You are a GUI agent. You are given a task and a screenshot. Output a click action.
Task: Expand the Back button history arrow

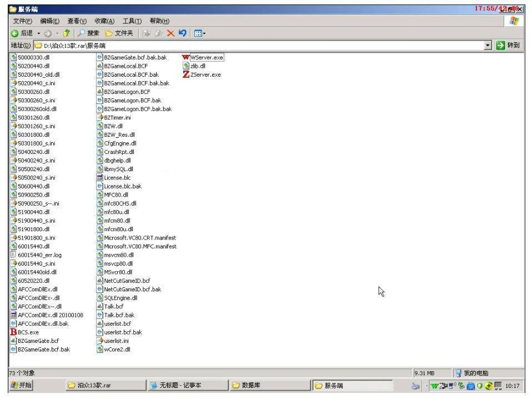39,33
